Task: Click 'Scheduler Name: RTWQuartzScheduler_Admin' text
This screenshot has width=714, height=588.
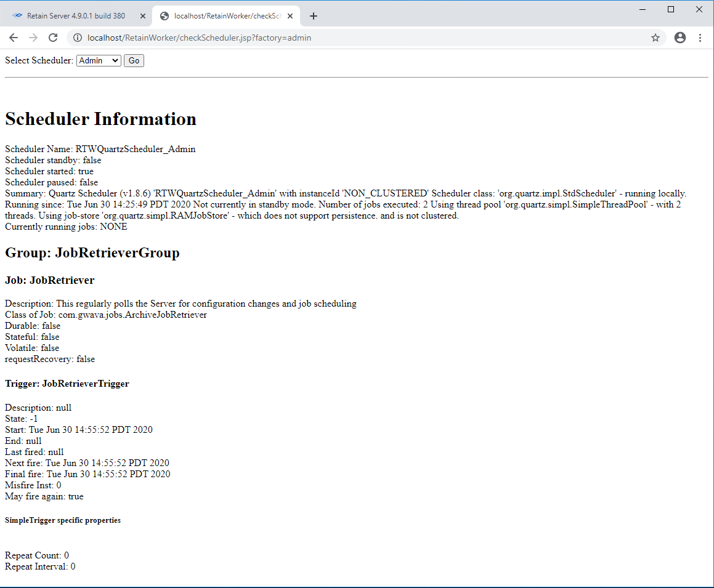Action: [x=100, y=149]
